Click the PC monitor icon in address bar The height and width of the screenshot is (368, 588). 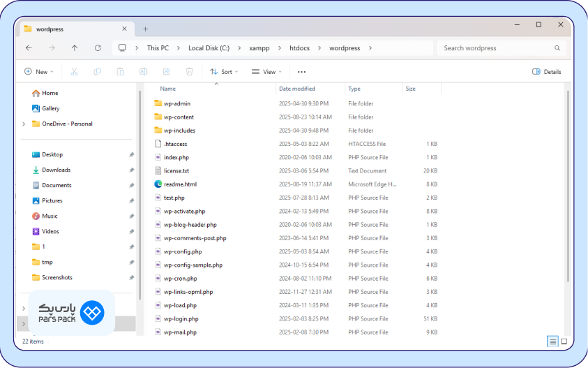[x=122, y=48]
